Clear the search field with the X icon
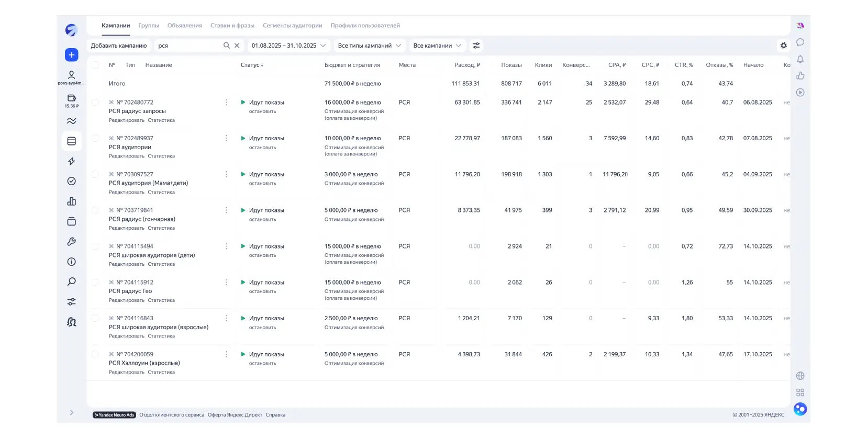The height and width of the screenshot is (439, 868). (237, 46)
